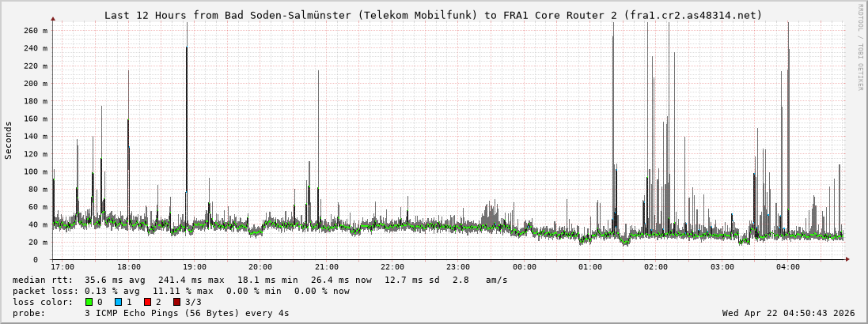The image size is (868, 324).
Task: Click the packet loss statistics line
Action: click(180, 291)
